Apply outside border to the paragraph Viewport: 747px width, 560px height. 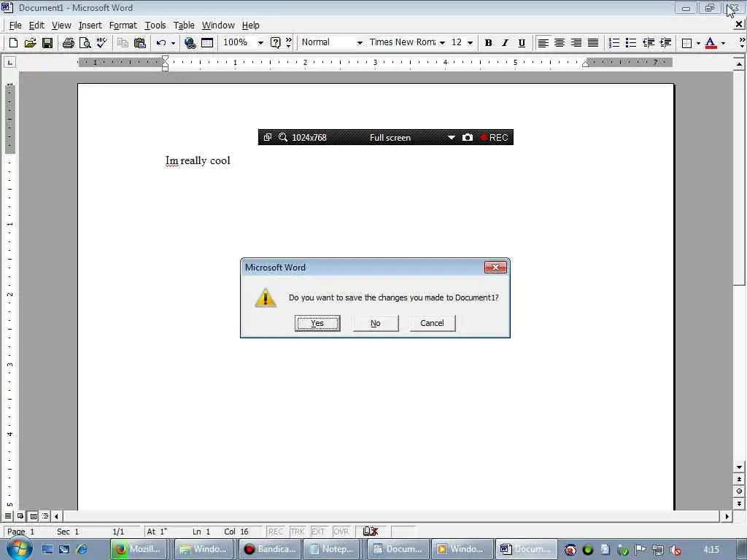(x=686, y=43)
